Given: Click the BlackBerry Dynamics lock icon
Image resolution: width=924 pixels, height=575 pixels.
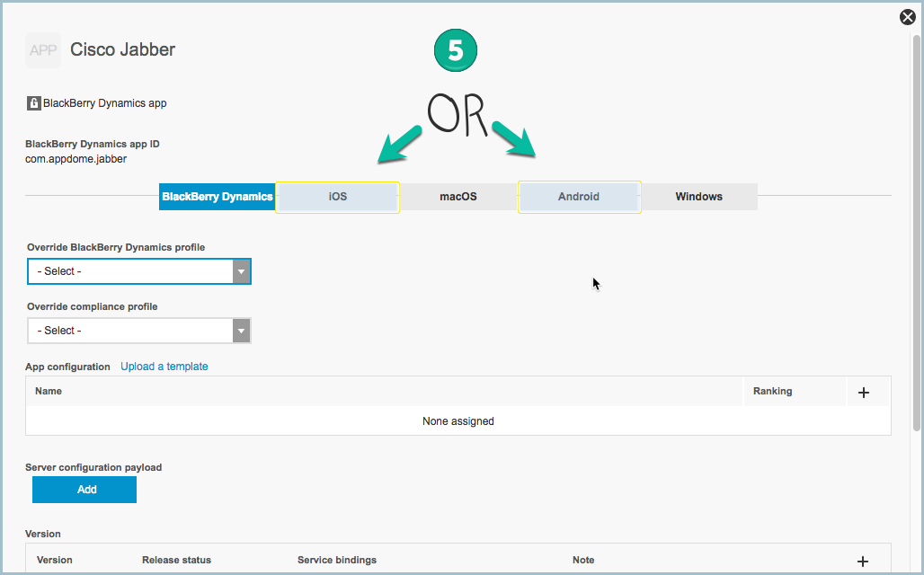Looking at the screenshot, I should (33, 103).
